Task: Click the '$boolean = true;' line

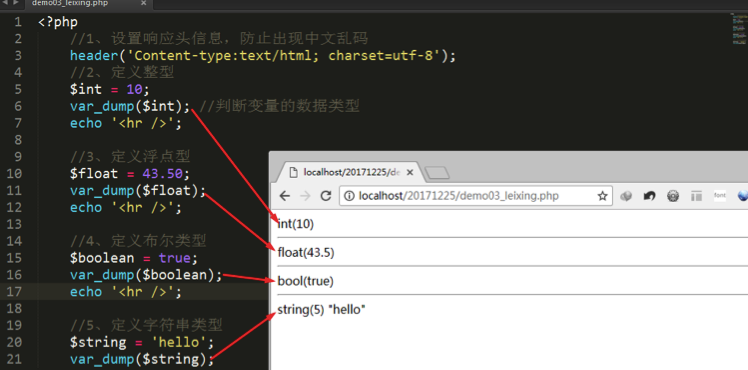Action: coord(134,258)
